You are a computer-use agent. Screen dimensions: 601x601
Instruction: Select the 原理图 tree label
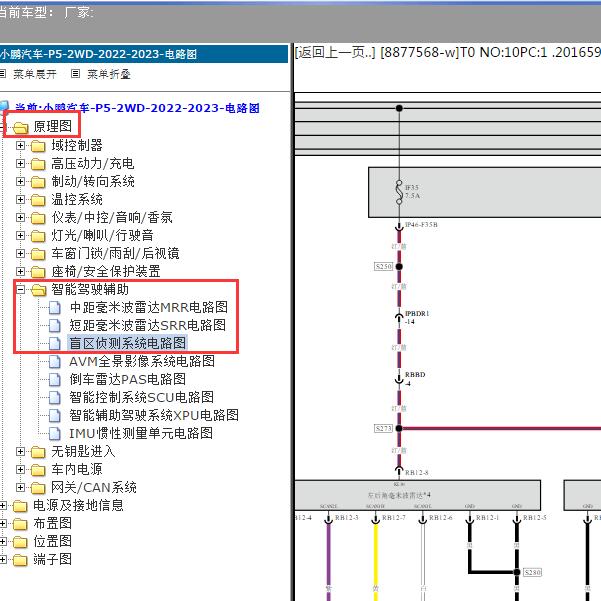click(53, 126)
